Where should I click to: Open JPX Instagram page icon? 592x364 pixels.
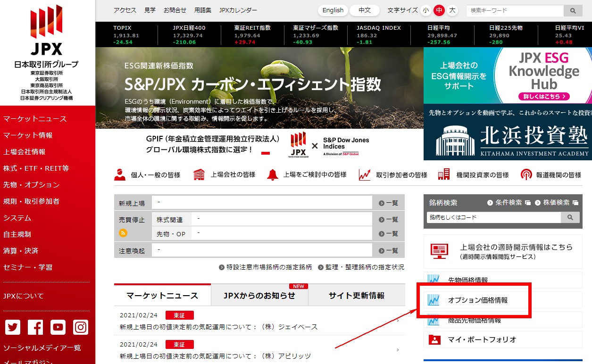81,327
